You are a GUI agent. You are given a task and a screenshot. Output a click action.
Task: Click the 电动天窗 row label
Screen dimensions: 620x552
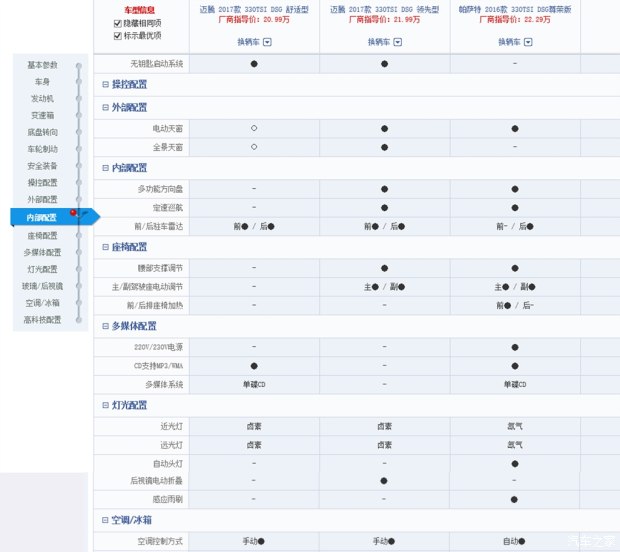click(x=168, y=129)
